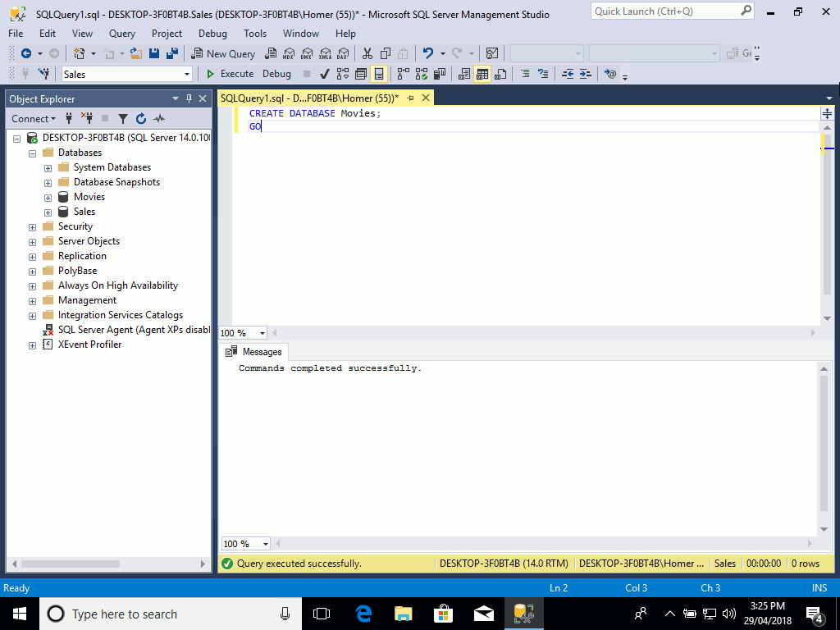Screen dimensions: 840x630
Task: Open the Tools menu
Action: coord(255,33)
